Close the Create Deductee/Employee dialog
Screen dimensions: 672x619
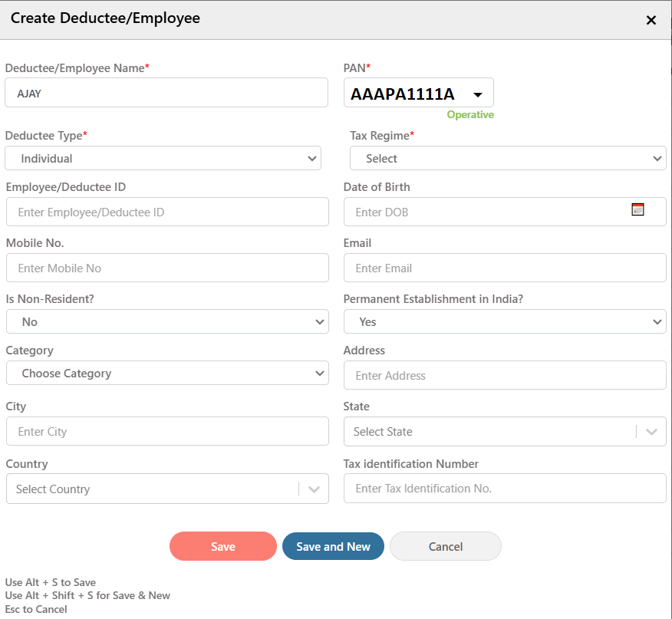click(651, 20)
